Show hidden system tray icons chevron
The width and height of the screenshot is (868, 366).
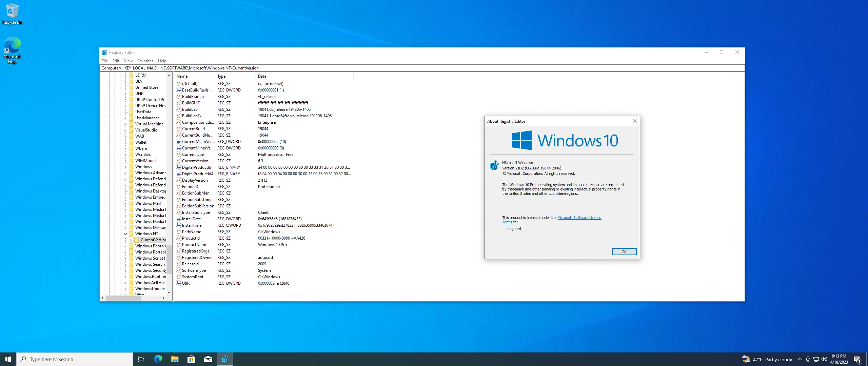click(x=800, y=359)
